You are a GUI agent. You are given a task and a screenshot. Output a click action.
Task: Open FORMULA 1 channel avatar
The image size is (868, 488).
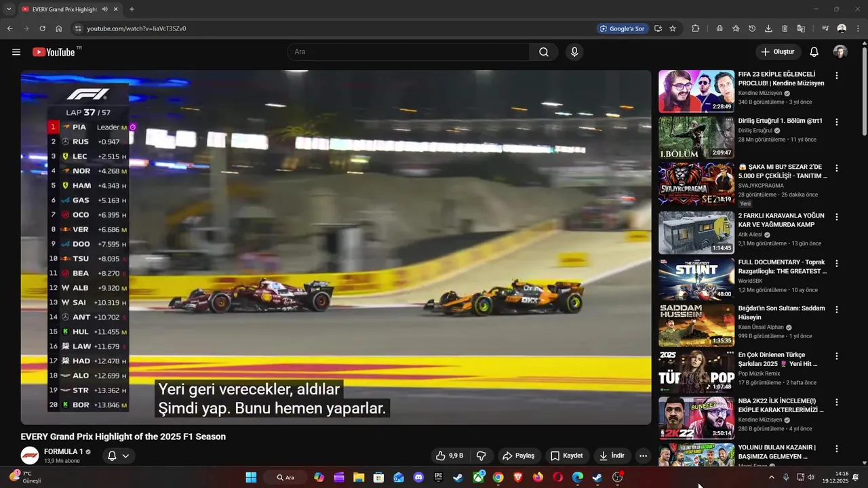pos(29,456)
